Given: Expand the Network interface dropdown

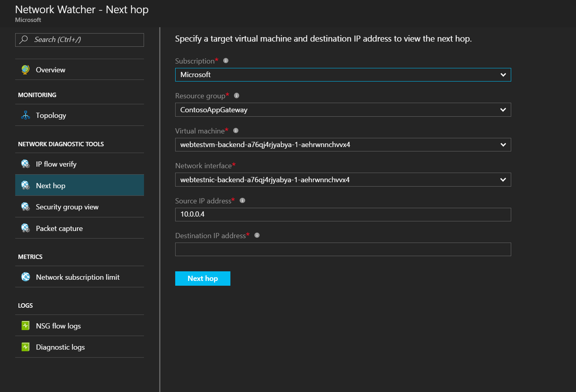Looking at the screenshot, I should tap(343, 180).
